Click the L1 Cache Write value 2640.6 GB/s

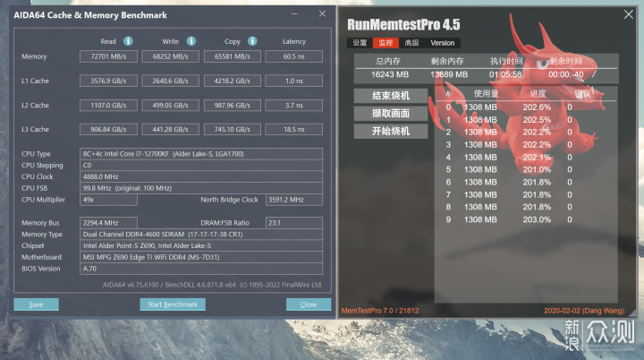tap(171, 81)
